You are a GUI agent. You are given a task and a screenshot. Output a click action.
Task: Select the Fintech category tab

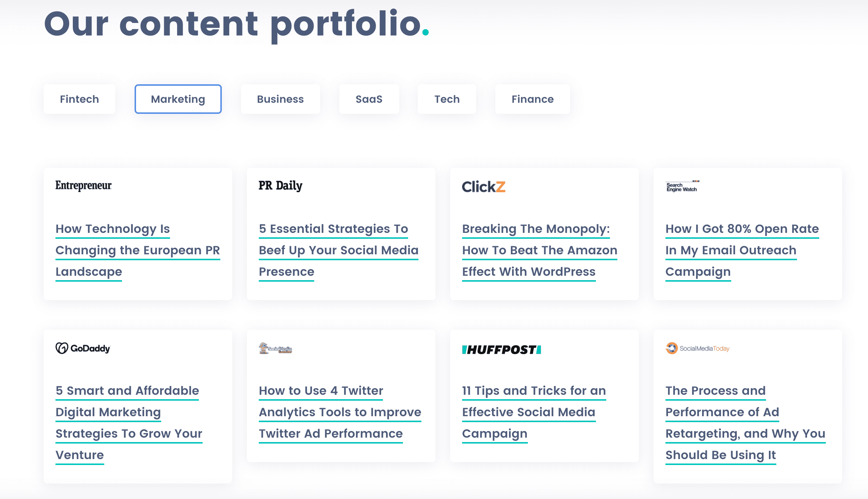pos(79,98)
